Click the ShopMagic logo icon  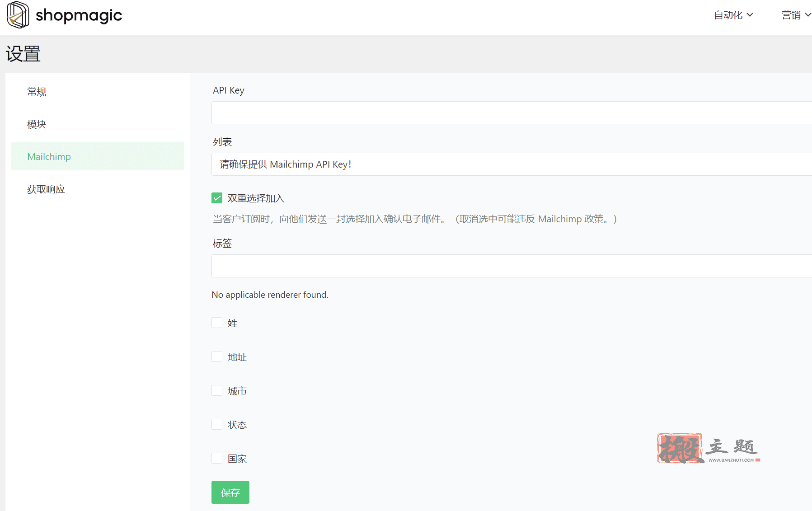tap(18, 15)
